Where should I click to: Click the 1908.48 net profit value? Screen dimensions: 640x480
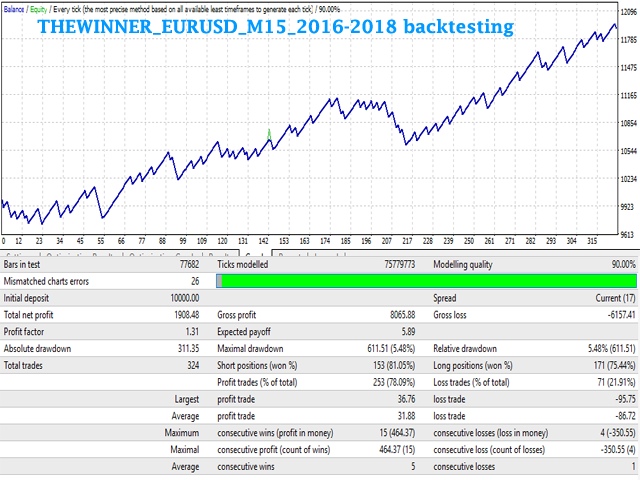coord(187,315)
